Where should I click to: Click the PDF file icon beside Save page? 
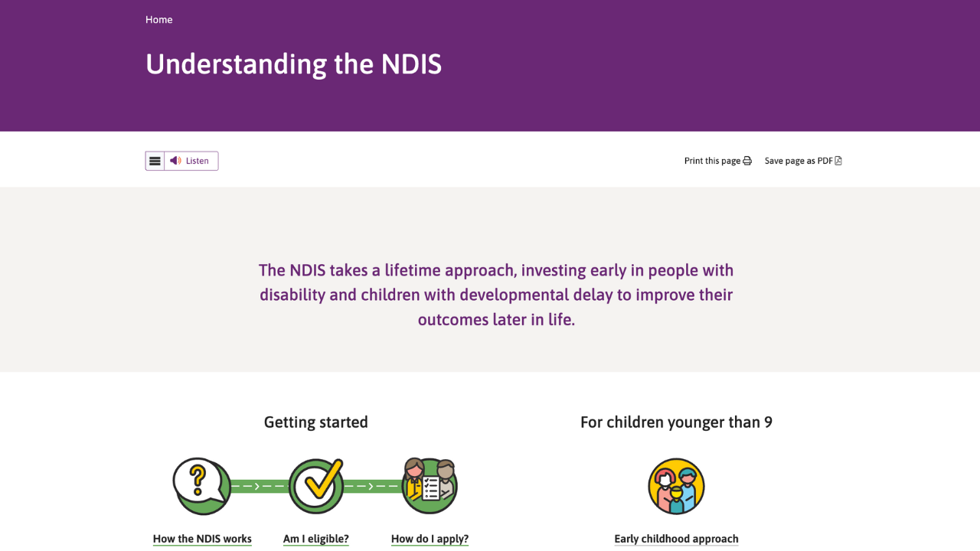[x=838, y=160]
